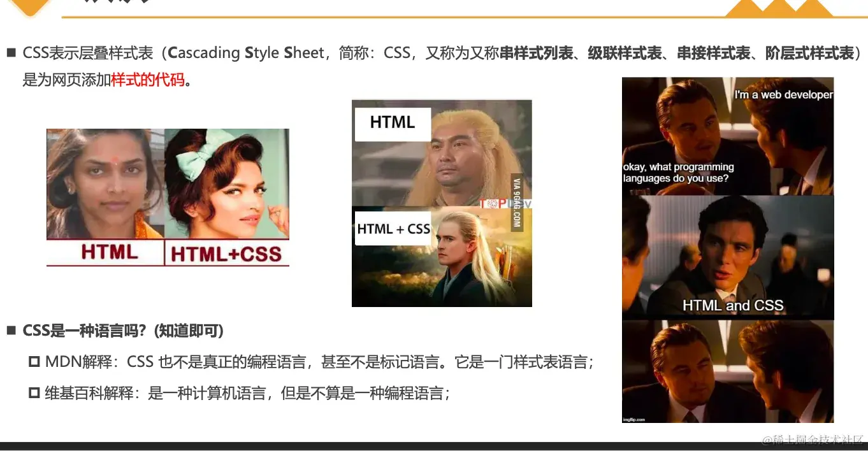Click the HTML vs HTML+CSS makeup comparison image
Viewport: 868px width, 451px height.
168,197
